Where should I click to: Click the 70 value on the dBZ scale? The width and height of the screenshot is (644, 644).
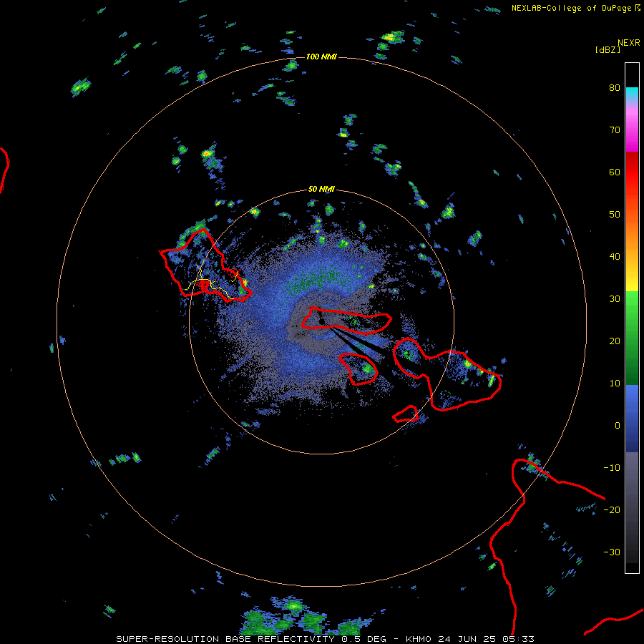(x=615, y=130)
